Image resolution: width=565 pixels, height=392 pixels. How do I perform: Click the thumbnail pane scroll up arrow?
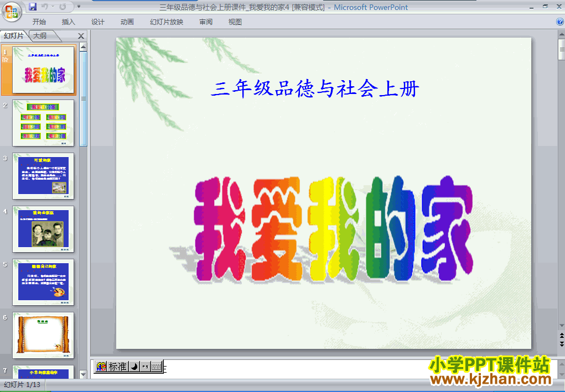pos(83,47)
